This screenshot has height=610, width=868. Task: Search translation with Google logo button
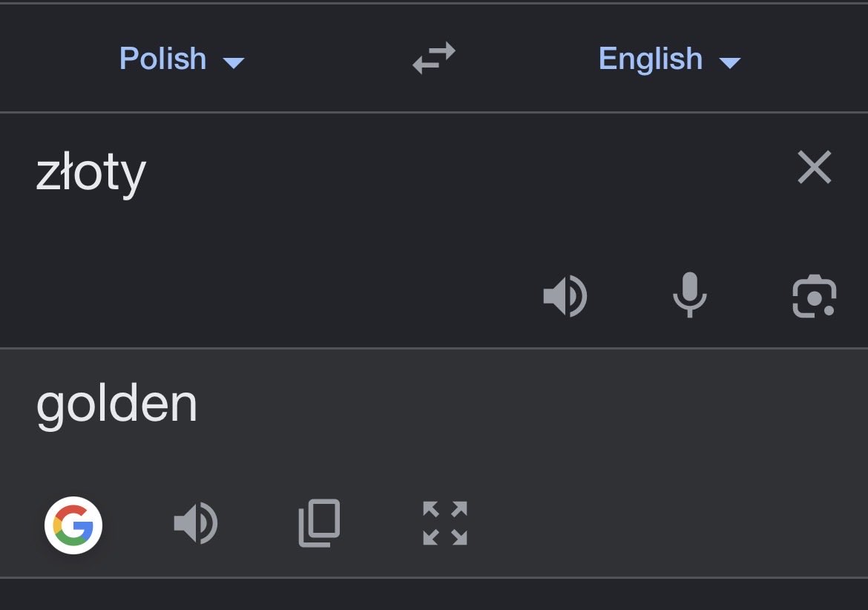coord(73,525)
